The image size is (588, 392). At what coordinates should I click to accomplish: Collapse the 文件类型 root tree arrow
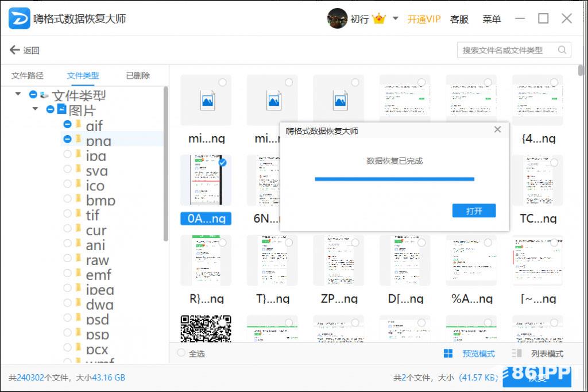18,94
